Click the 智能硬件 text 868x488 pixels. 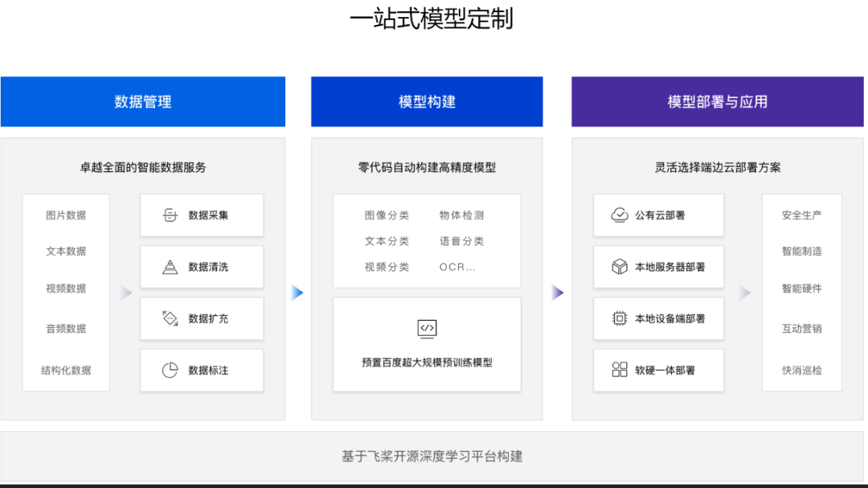[801, 289]
